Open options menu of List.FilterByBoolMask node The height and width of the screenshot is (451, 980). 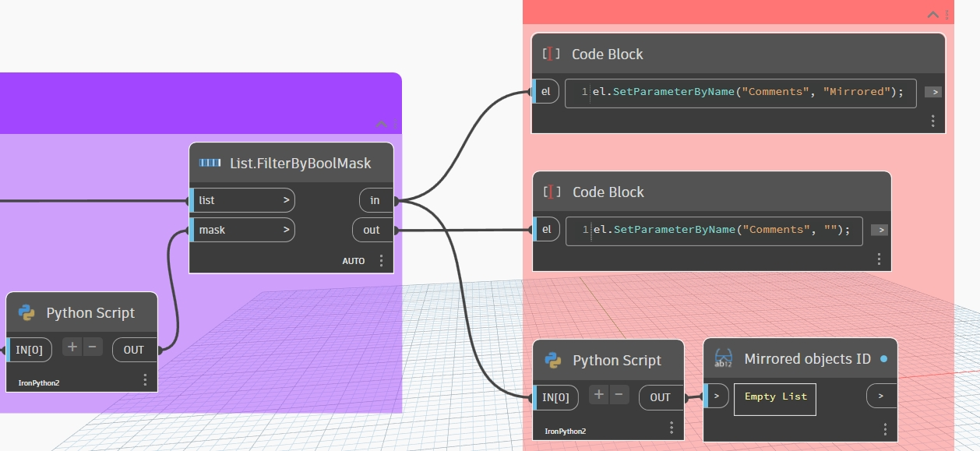coord(381,260)
